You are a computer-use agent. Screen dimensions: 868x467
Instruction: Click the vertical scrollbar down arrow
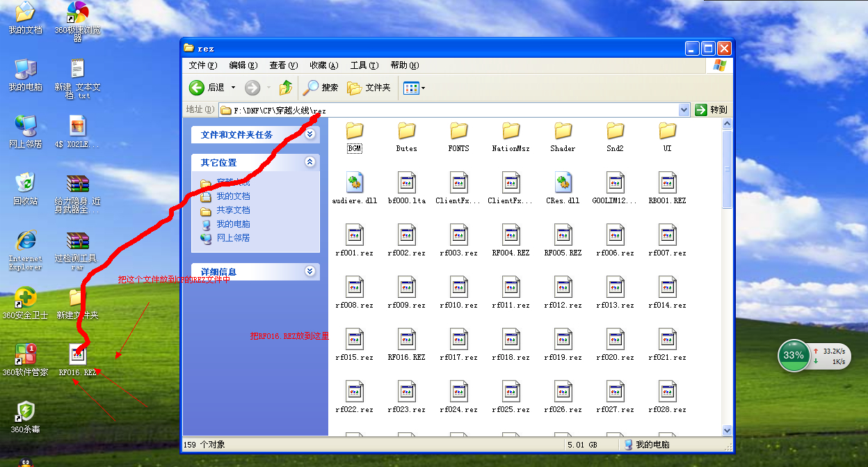click(x=728, y=431)
